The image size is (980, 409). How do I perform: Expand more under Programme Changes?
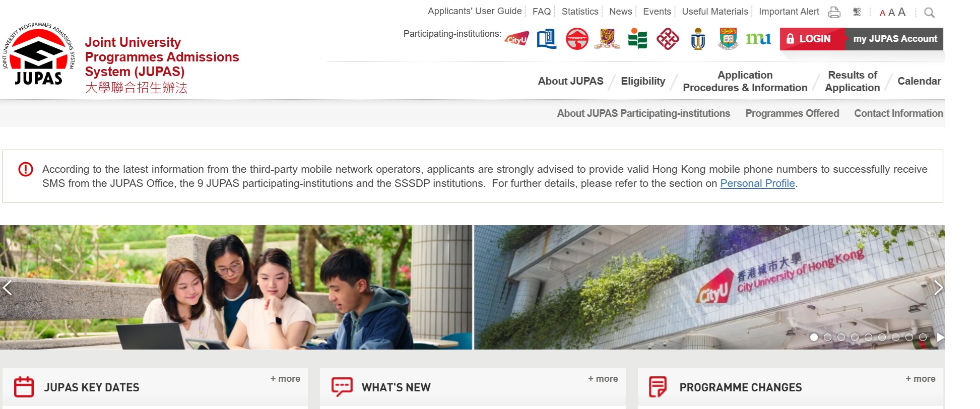click(x=920, y=379)
